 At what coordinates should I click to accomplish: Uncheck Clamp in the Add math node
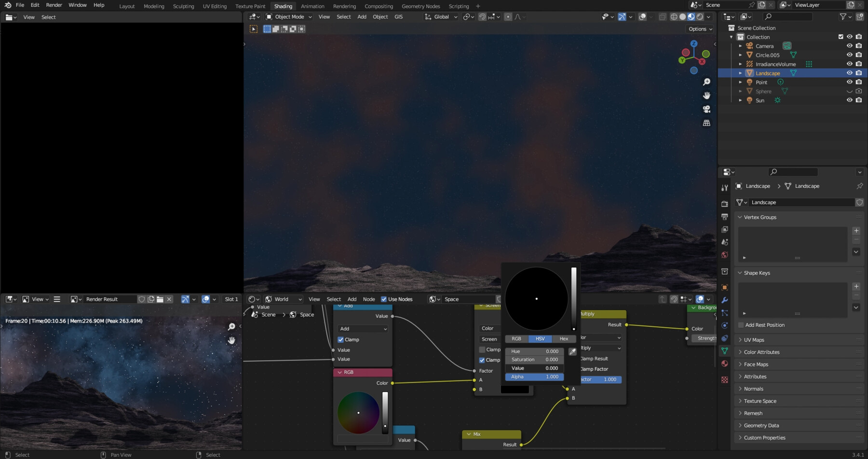[340, 340]
